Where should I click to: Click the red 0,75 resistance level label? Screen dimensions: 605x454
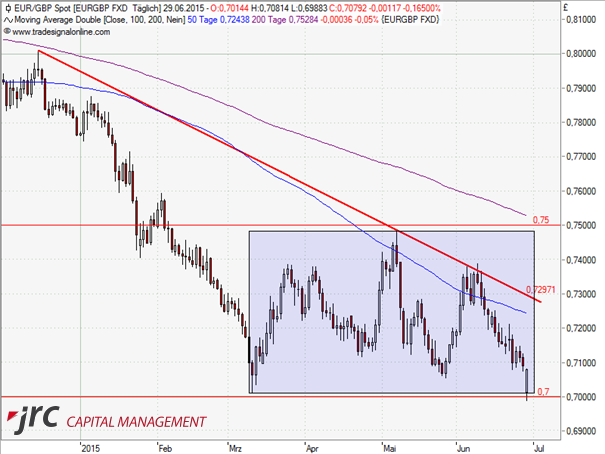point(541,219)
